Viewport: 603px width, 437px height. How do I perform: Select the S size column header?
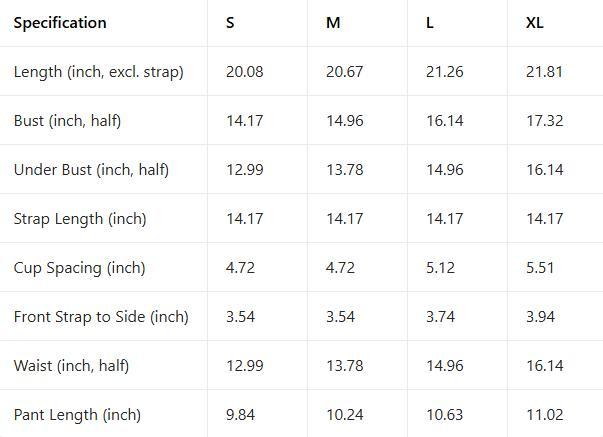click(x=231, y=23)
